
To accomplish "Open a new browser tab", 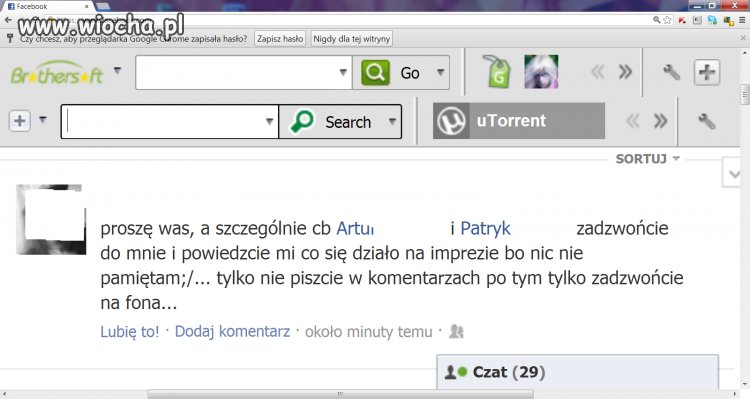I will click(x=103, y=6).
